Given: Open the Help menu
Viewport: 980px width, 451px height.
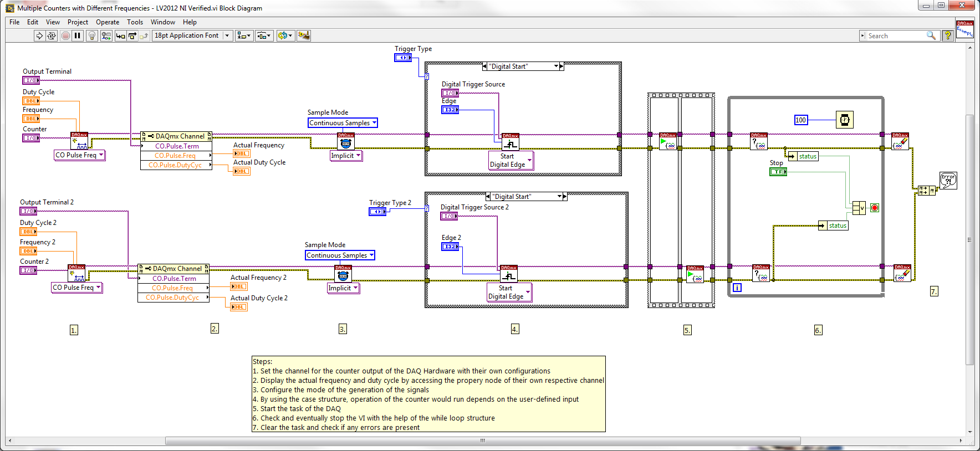Looking at the screenshot, I should pyautogui.click(x=190, y=22).
